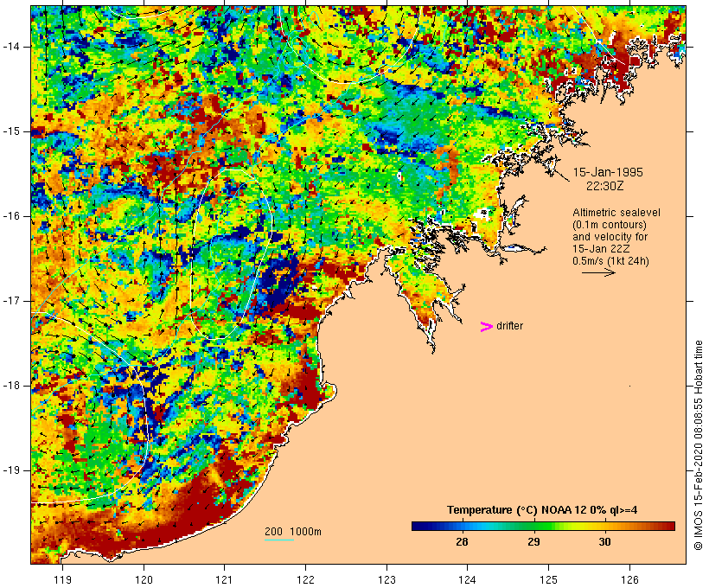This screenshot has width=709, height=588.
Task: Click longitude axis label '124'
Action: [x=468, y=579]
